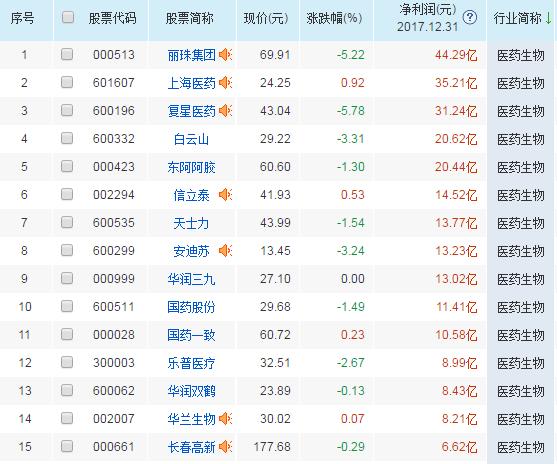
Task: Click the 股票代码 column header
Action: 112,18
